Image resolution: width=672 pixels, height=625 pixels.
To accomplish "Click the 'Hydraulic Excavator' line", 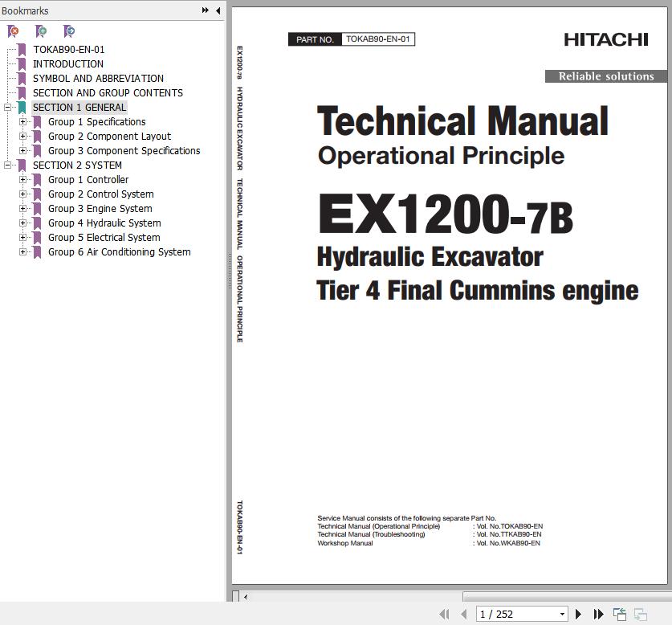I will coord(430,257).
